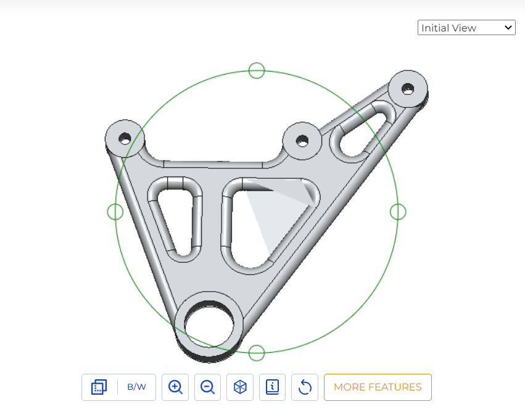
Task: Click the section view icon
Action: pos(99,387)
